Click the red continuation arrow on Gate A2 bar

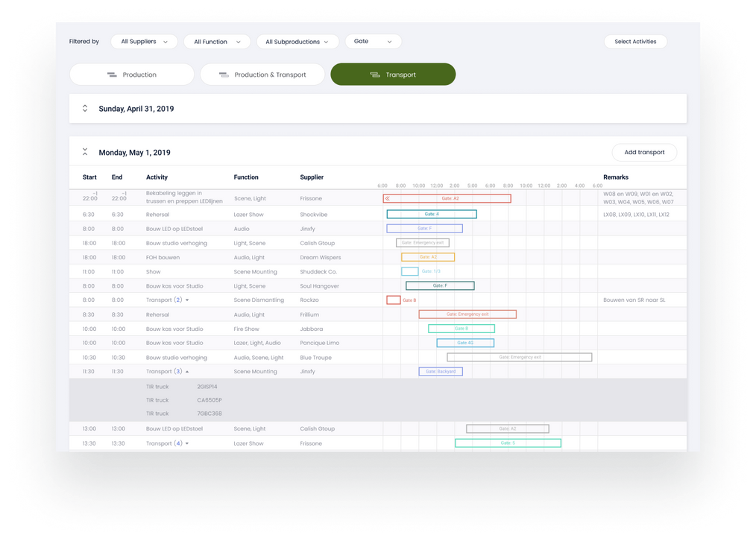pyautogui.click(x=386, y=198)
